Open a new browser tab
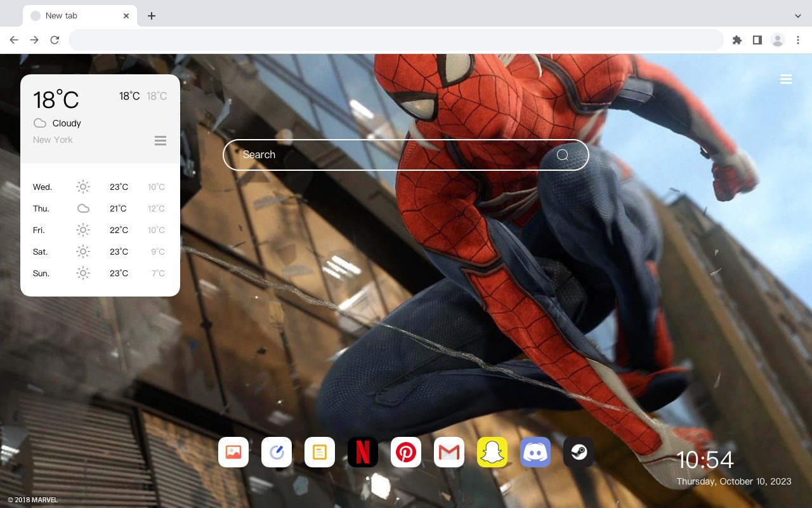812x508 pixels. coord(152,16)
